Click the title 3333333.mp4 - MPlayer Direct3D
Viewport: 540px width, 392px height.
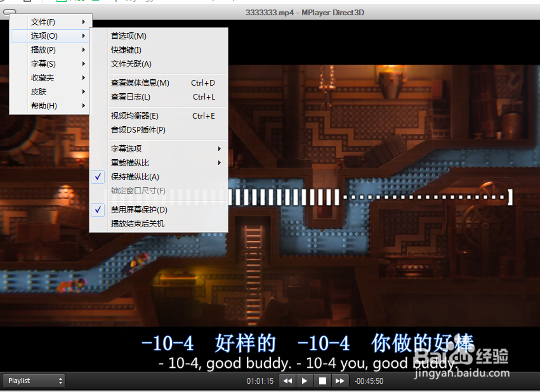[305, 13]
